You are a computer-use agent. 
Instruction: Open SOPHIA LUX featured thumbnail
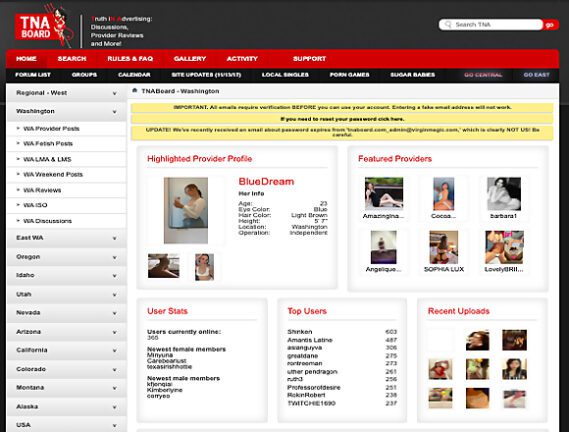coord(443,247)
